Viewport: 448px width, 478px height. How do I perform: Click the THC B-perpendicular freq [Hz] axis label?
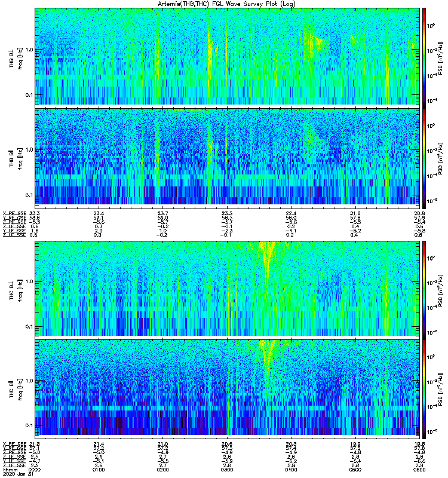pyautogui.click(x=20, y=290)
